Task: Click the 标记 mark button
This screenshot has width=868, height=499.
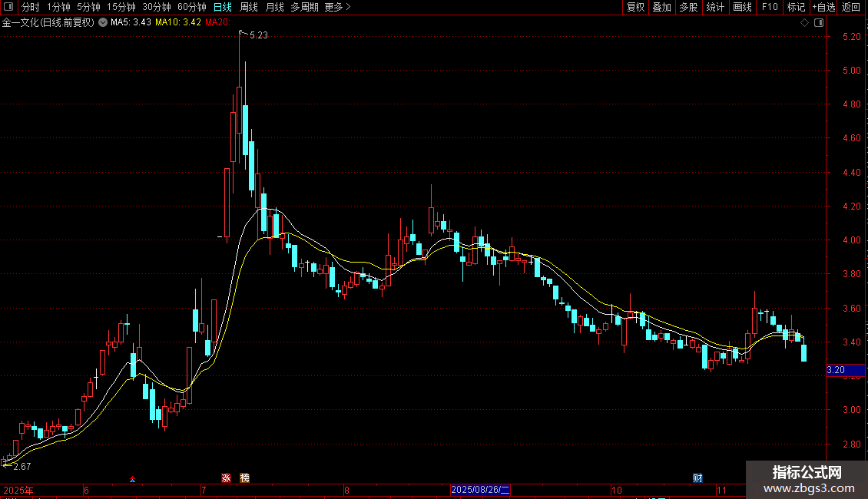Action: [796, 7]
